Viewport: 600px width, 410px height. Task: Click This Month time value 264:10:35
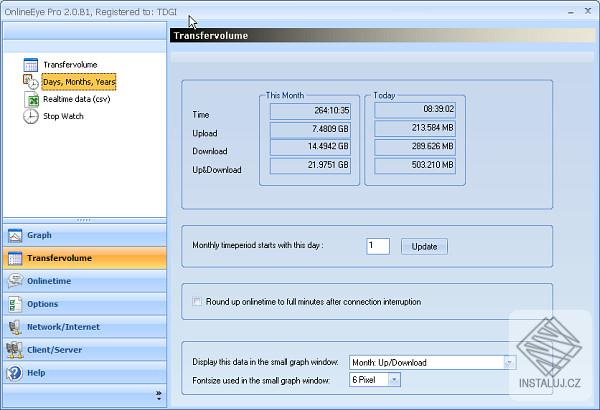[x=310, y=111]
